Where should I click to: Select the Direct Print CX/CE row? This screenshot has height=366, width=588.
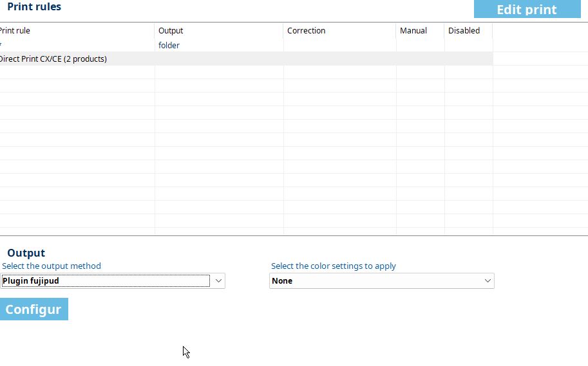point(55,59)
